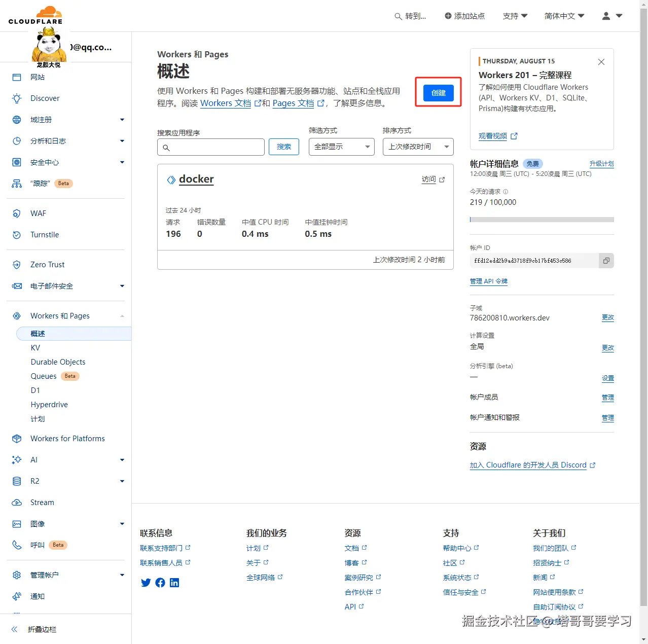Click the 安全中心 icon

point(17,162)
